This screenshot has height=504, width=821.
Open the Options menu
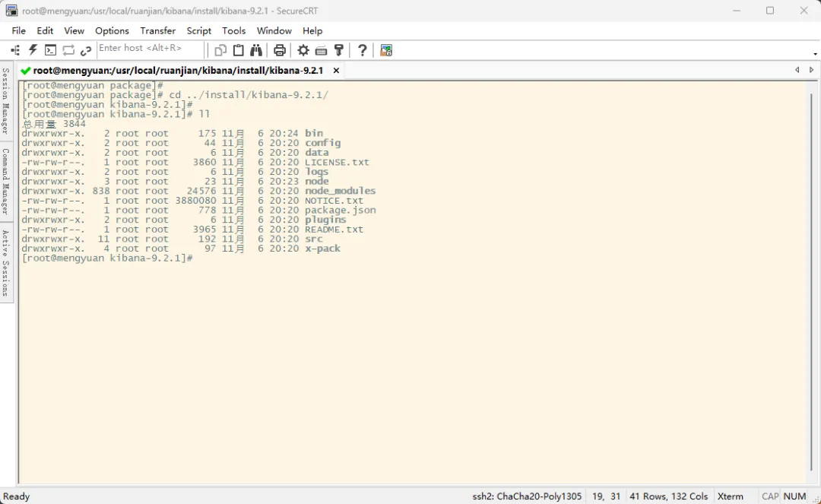112,31
